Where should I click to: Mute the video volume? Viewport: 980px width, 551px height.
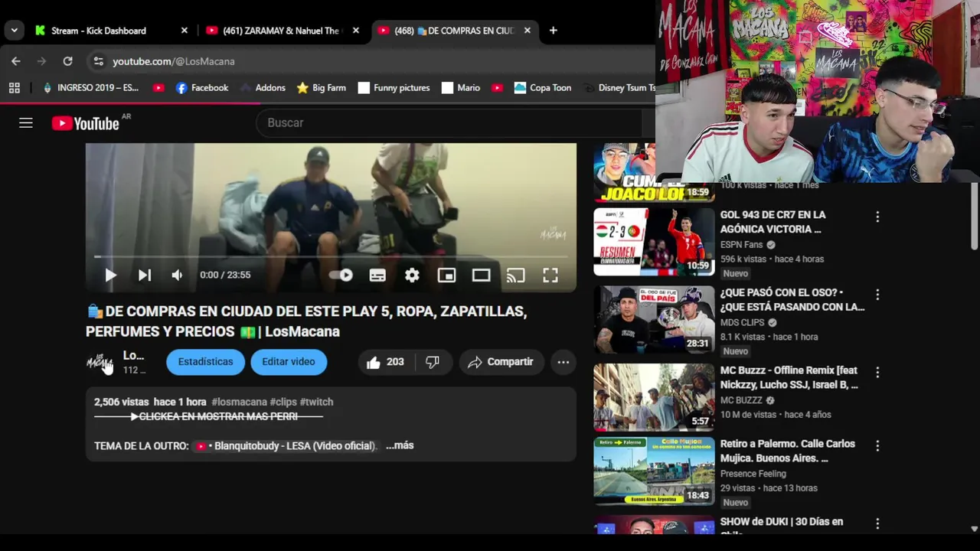[177, 275]
